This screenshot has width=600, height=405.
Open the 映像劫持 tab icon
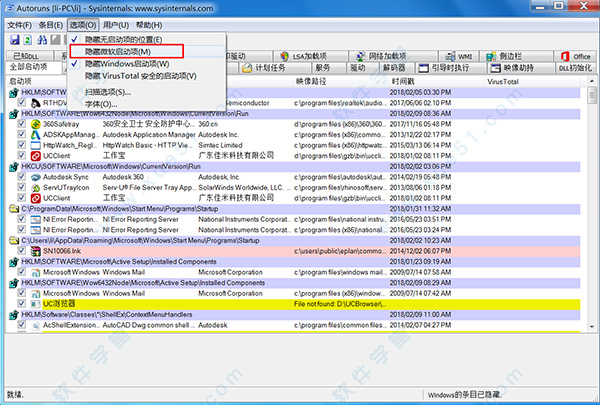[496, 68]
